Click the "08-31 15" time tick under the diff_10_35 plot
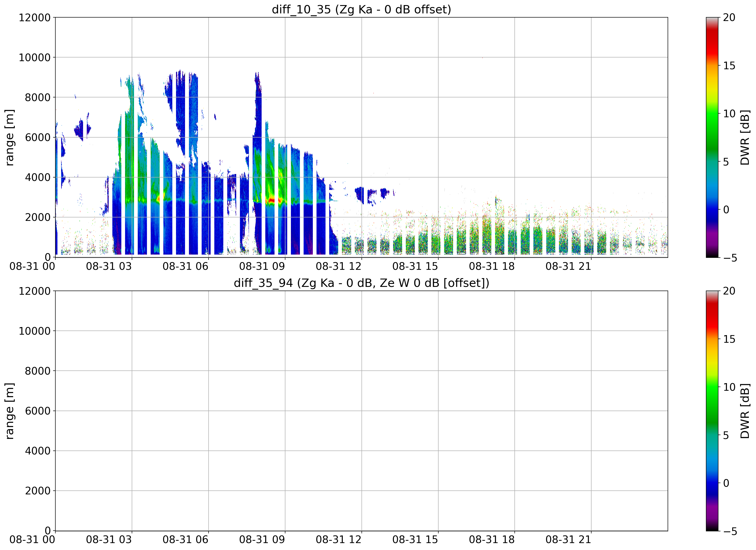 (415, 266)
